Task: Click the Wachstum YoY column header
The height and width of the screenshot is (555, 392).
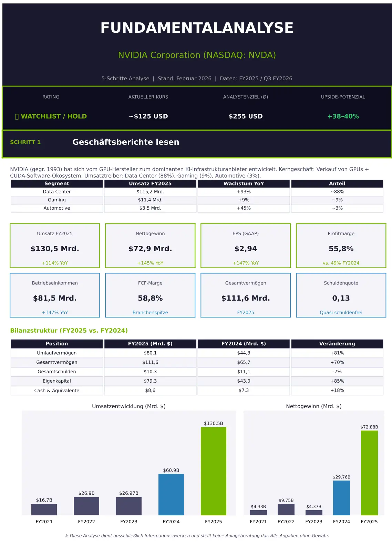Action: (x=244, y=184)
